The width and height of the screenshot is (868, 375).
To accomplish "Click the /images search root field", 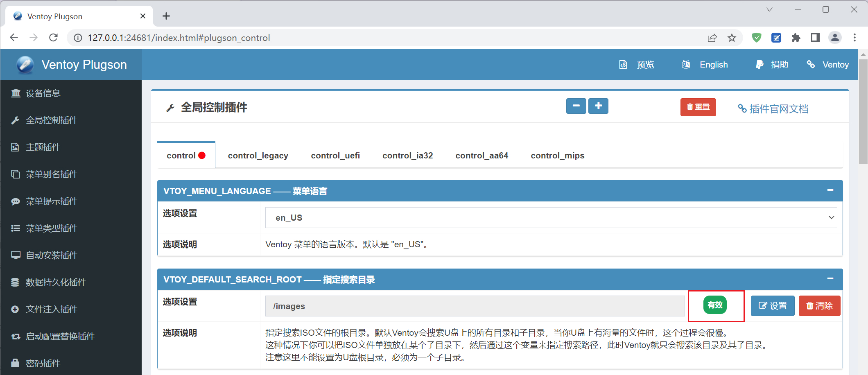I will pos(475,306).
